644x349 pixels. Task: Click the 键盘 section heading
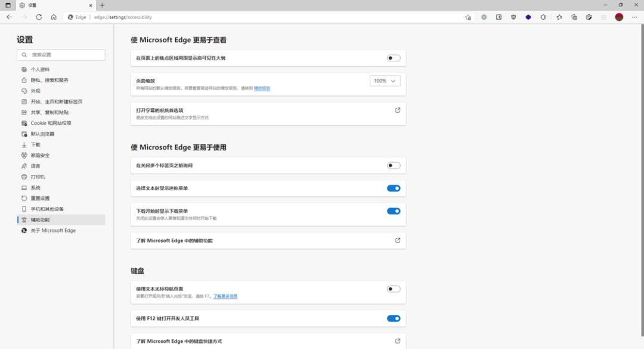[x=137, y=271]
